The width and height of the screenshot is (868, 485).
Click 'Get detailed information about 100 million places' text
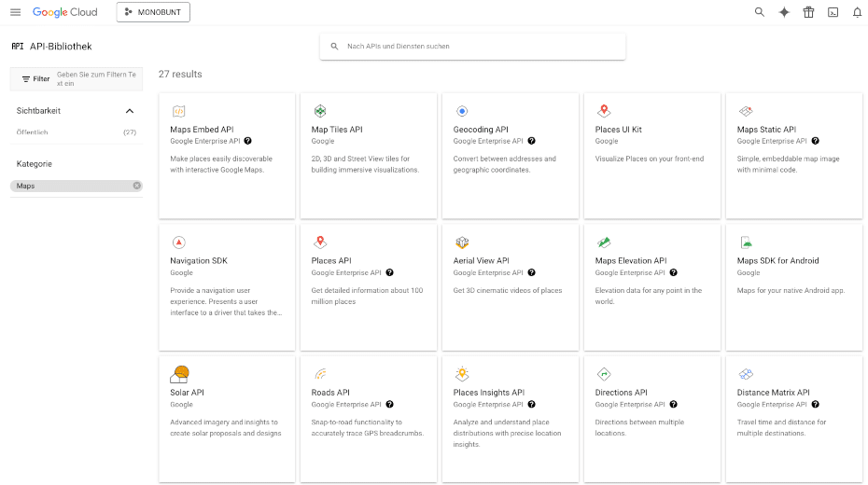click(367, 296)
